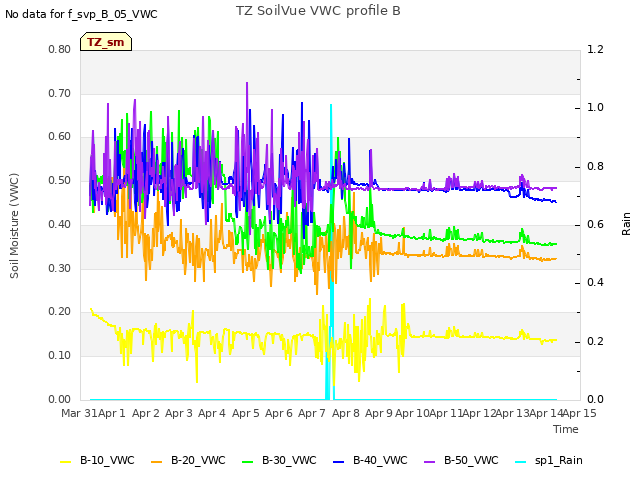This screenshot has width=640, height=480.
Task: Click the Apr 4 date tick label
Action: (x=212, y=413)
